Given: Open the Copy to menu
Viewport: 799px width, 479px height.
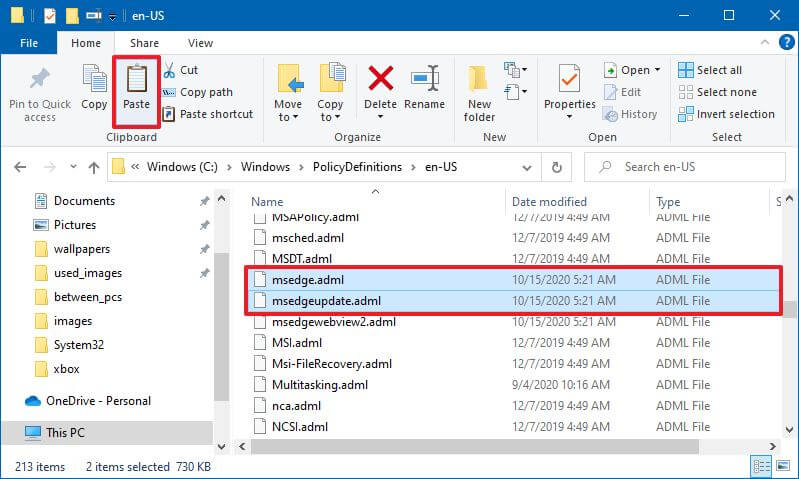Looking at the screenshot, I should [x=330, y=93].
